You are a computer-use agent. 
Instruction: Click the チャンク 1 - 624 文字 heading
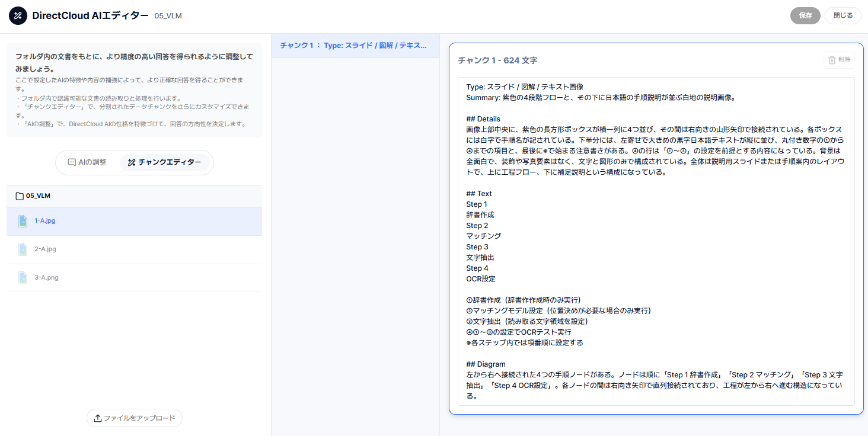click(497, 60)
